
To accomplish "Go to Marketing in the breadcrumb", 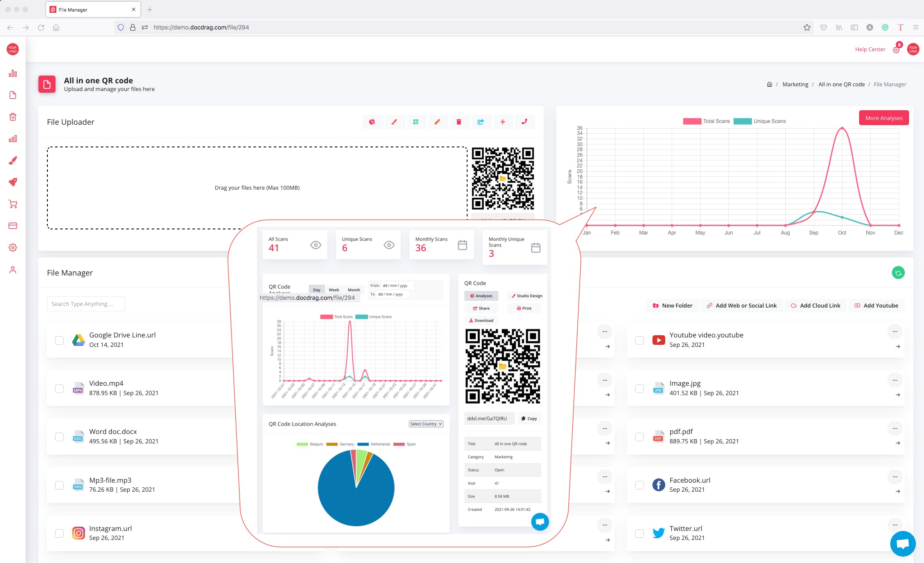I will (795, 84).
